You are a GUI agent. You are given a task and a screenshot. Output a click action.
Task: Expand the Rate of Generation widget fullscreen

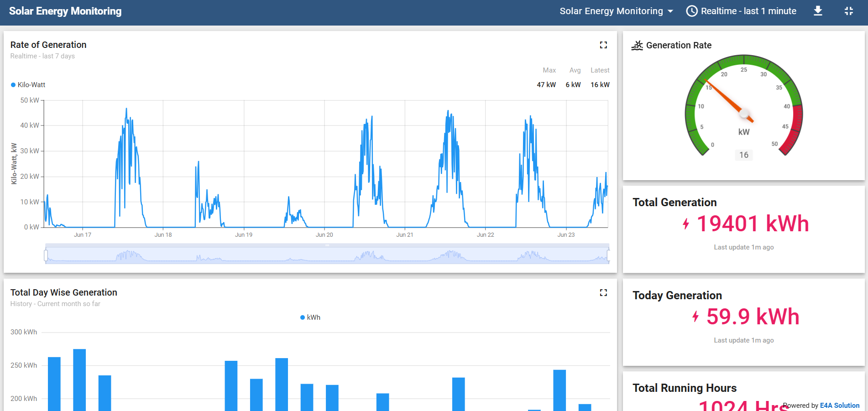pyautogui.click(x=603, y=45)
